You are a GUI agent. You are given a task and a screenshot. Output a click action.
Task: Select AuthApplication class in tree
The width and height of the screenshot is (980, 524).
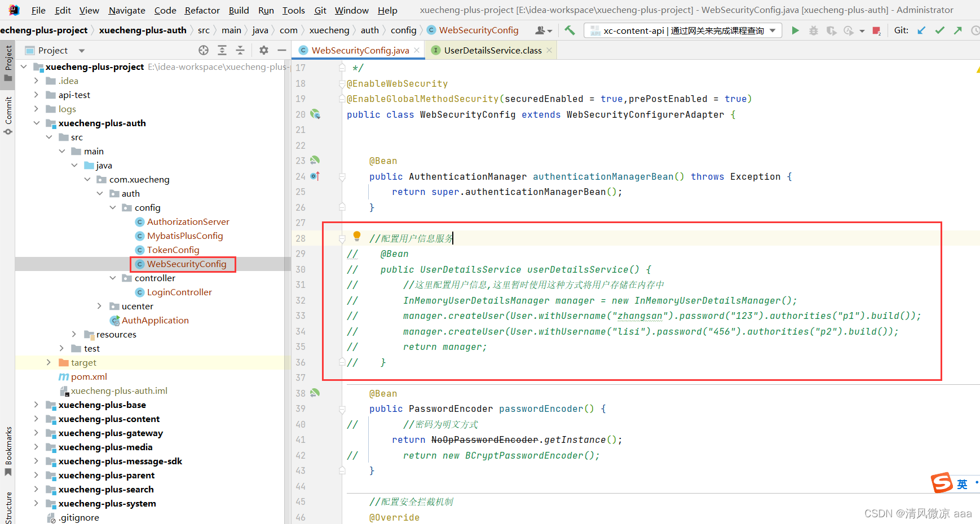(x=155, y=320)
